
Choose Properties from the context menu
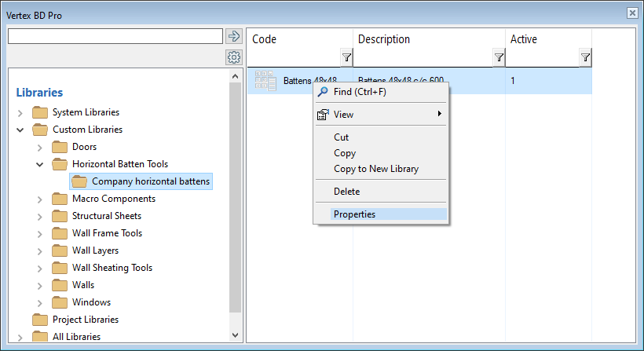[354, 214]
